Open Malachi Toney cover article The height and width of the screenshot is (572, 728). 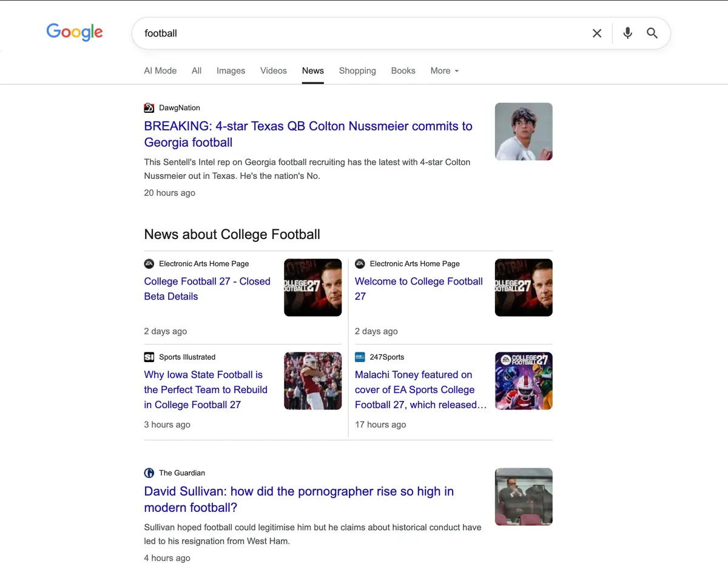tap(420, 389)
